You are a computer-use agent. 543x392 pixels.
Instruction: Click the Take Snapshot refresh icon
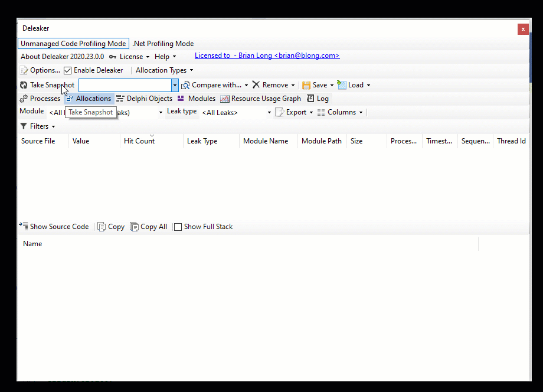tap(24, 85)
